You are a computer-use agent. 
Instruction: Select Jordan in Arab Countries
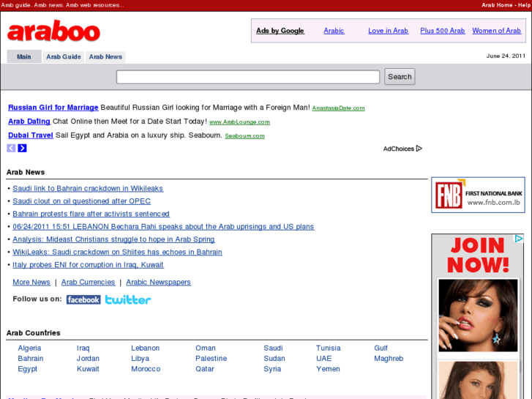pyautogui.click(x=88, y=359)
